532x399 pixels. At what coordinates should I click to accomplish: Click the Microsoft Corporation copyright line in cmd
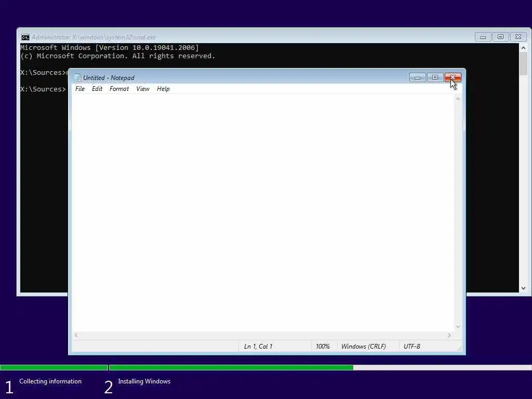pyautogui.click(x=118, y=56)
